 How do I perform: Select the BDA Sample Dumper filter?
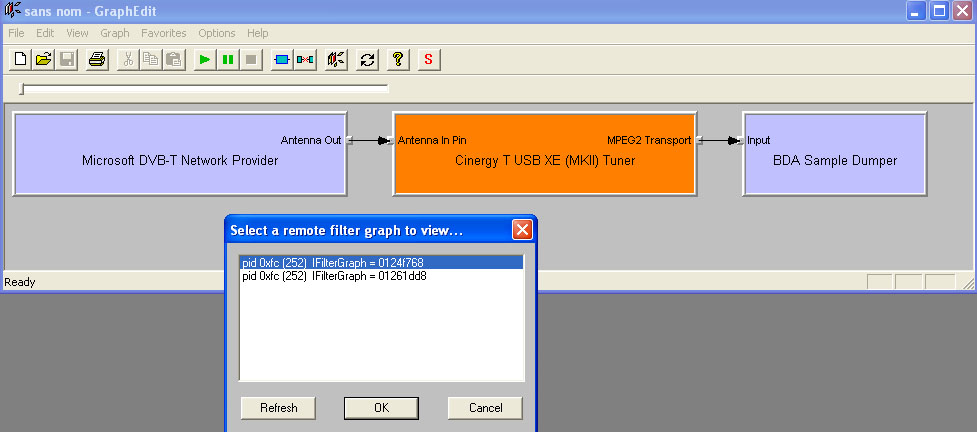pos(834,153)
